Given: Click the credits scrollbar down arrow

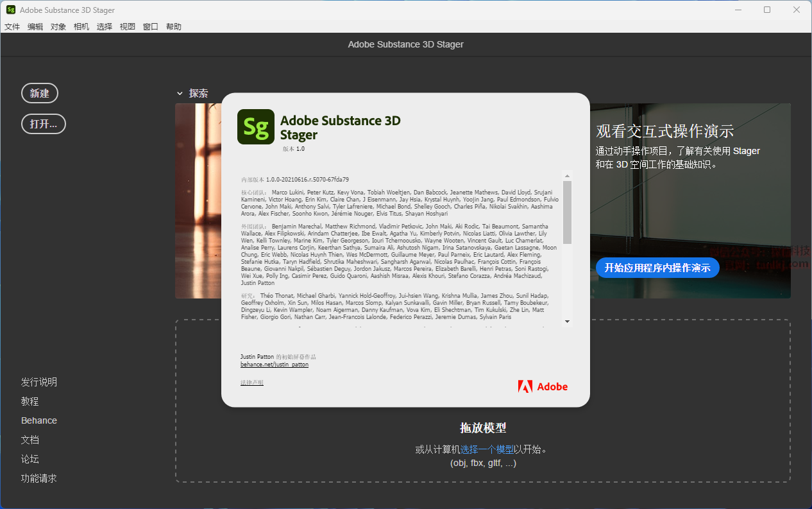Looking at the screenshot, I should pos(567,321).
